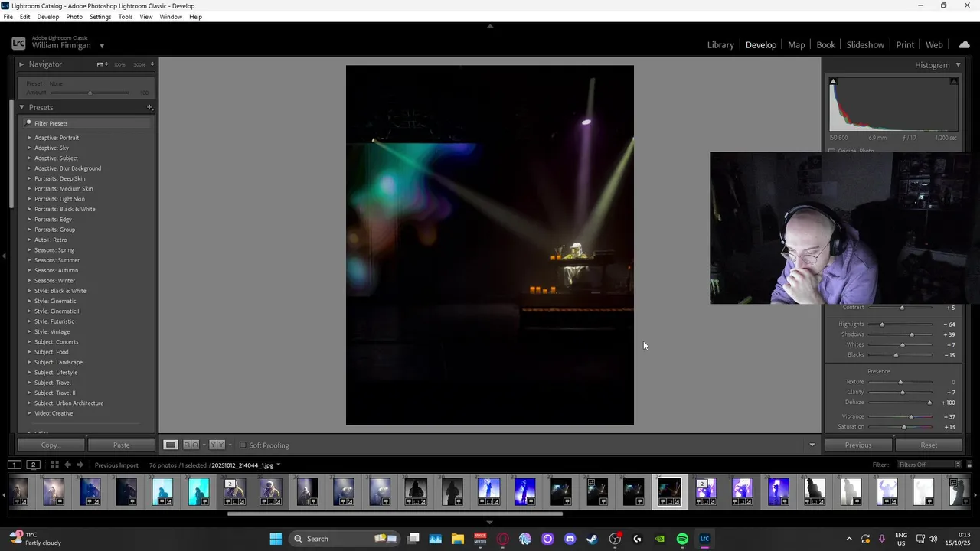This screenshot has height=551, width=980.
Task: Open Discord from the taskbar
Action: pyautogui.click(x=570, y=539)
